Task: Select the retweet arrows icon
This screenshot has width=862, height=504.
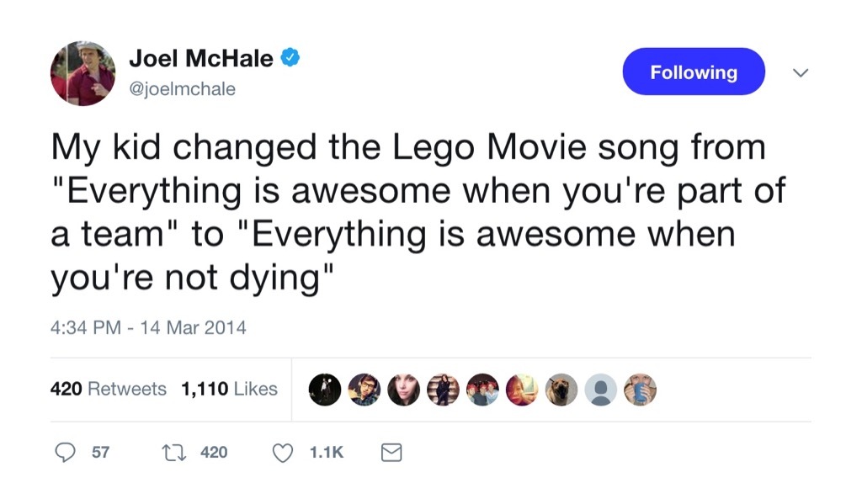Action: (x=177, y=452)
